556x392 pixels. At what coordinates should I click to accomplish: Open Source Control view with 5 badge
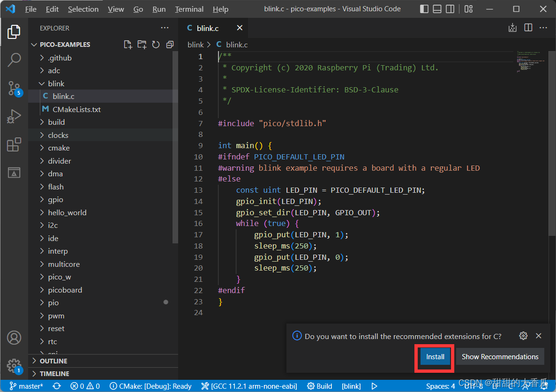[14, 88]
